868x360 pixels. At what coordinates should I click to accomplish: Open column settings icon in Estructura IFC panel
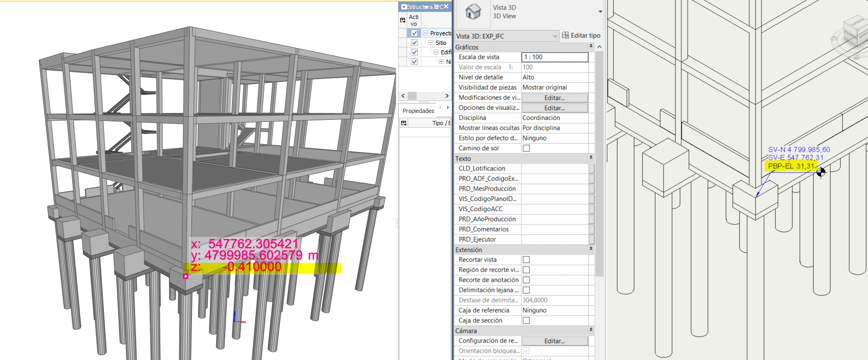click(x=403, y=21)
